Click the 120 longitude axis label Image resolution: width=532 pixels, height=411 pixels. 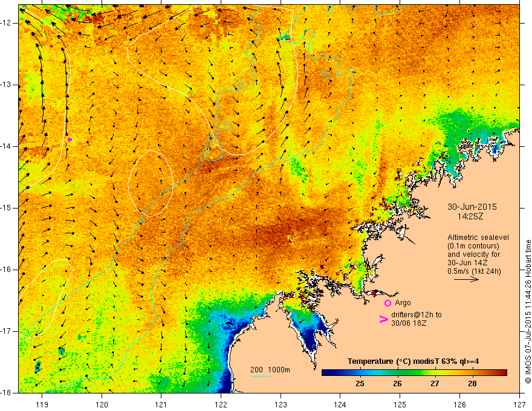(102, 404)
